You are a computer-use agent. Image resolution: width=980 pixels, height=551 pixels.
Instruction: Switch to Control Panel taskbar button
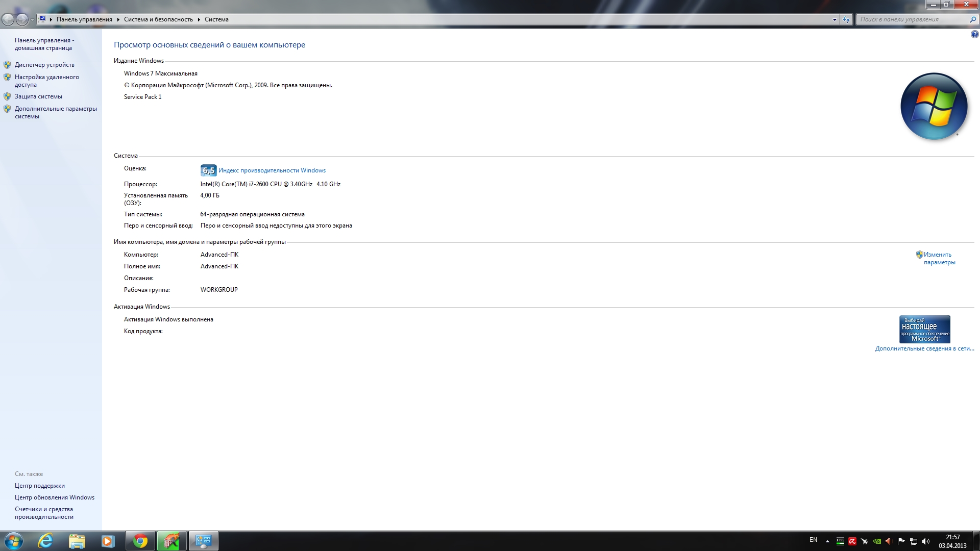point(203,541)
